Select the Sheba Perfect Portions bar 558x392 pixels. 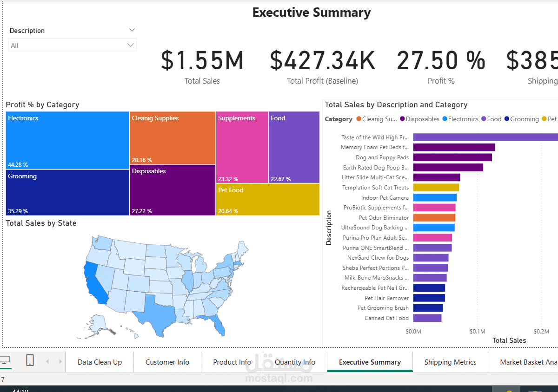tap(431, 268)
